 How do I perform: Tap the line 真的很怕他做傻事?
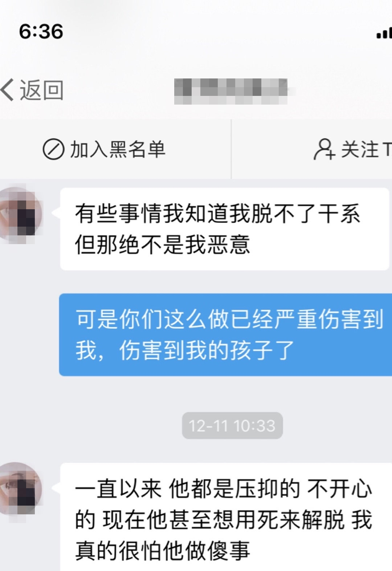pos(163,551)
